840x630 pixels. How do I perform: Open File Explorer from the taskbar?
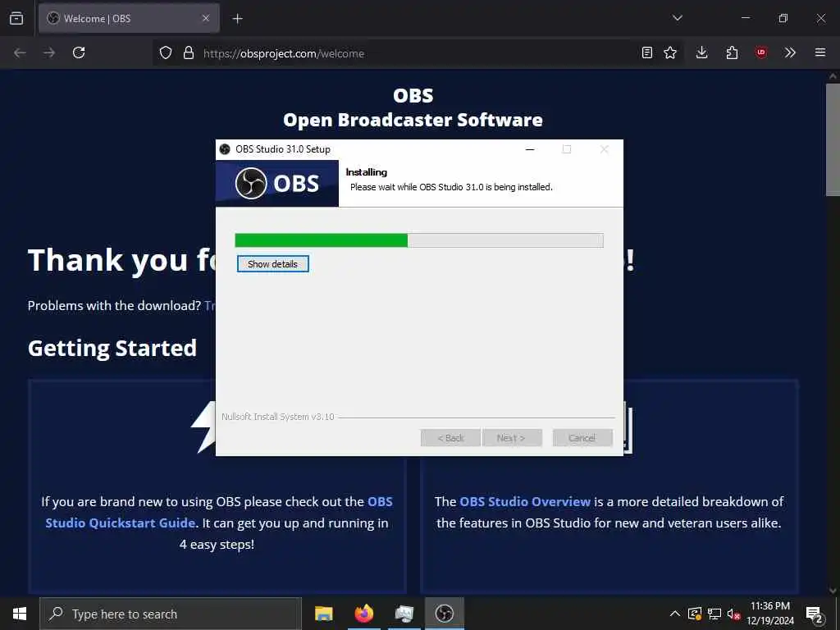(x=323, y=614)
